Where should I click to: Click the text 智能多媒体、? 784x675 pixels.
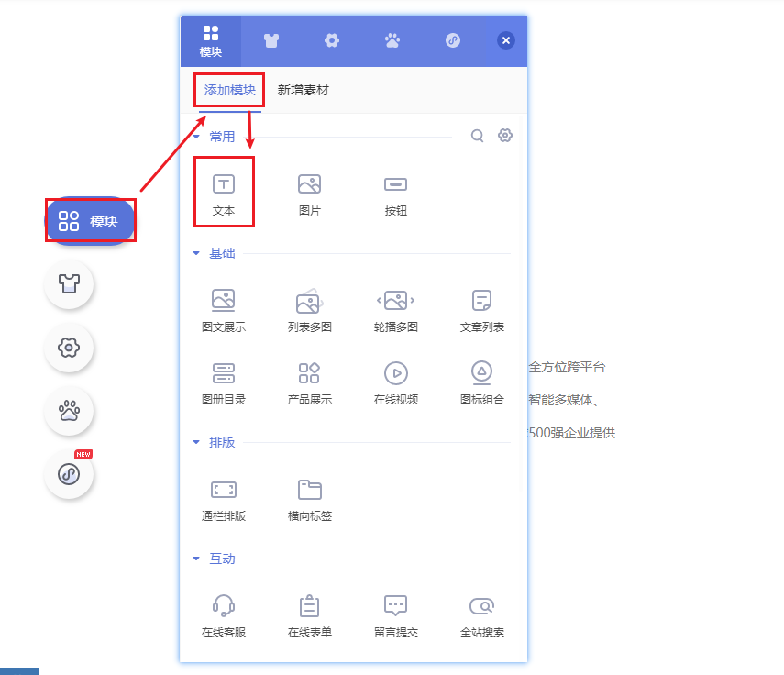563,400
